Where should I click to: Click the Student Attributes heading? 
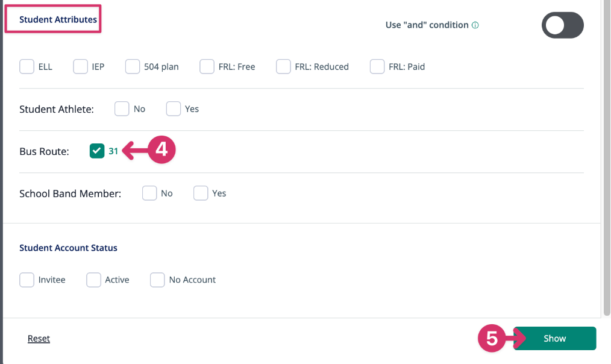coord(58,20)
